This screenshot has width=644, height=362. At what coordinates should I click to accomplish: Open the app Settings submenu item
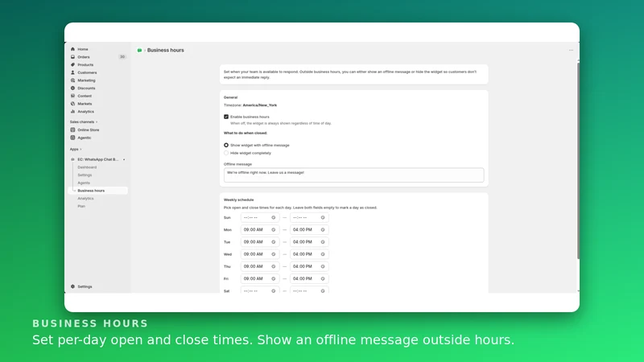pyautogui.click(x=85, y=175)
